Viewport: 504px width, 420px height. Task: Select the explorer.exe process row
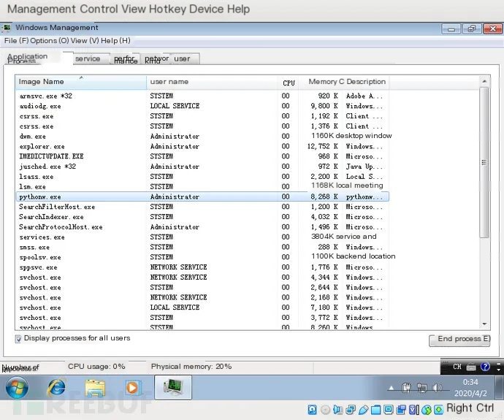tap(202, 147)
